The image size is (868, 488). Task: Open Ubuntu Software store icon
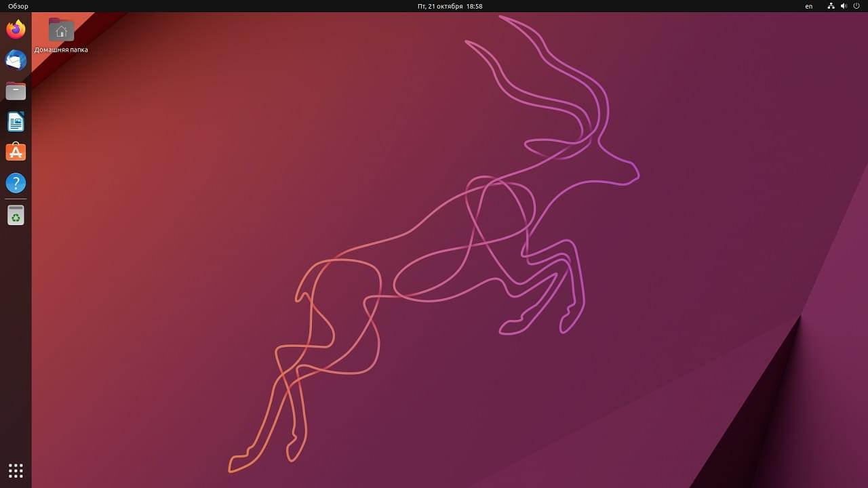(x=16, y=152)
